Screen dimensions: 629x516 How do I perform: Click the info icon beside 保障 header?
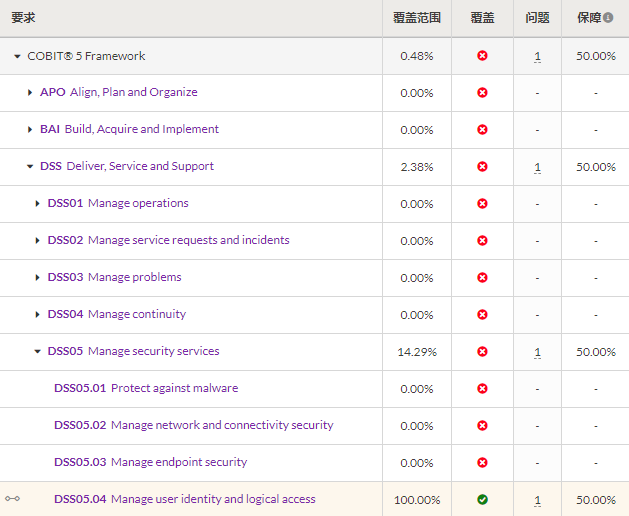click(608, 18)
